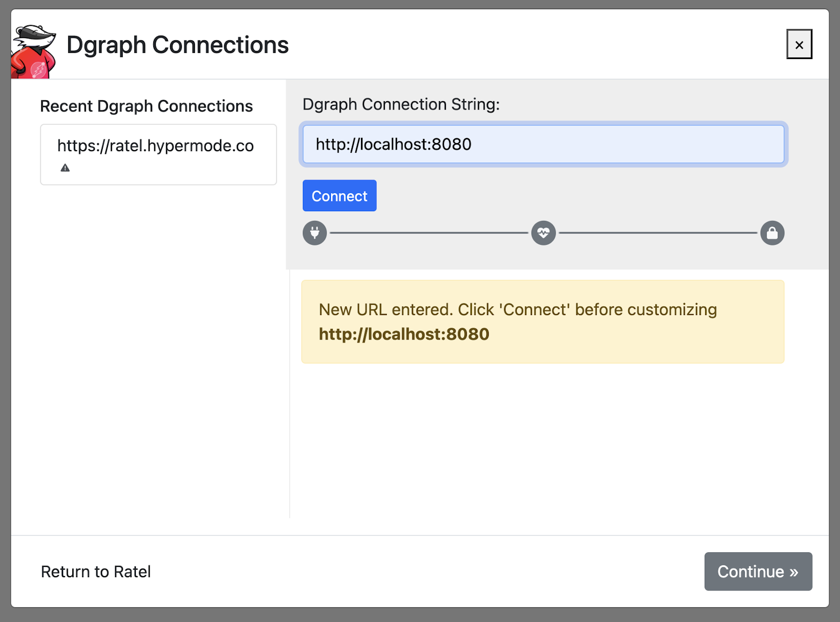Click the Dgraph Connections title text
The width and height of the screenshot is (840, 622).
178,45
